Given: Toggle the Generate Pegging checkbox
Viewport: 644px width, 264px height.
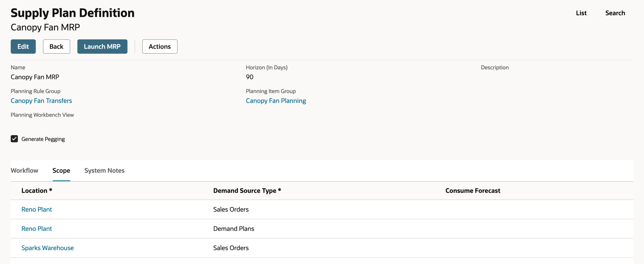Looking at the screenshot, I should [x=14, y=139].
